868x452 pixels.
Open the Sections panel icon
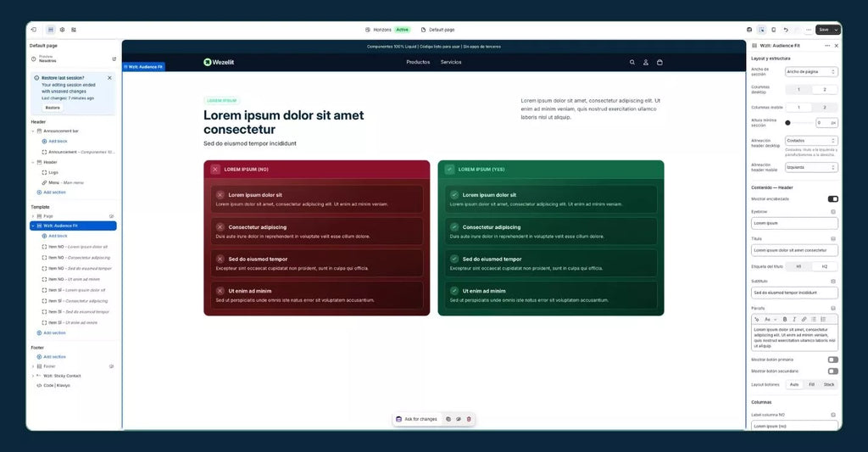click(50, 30)
